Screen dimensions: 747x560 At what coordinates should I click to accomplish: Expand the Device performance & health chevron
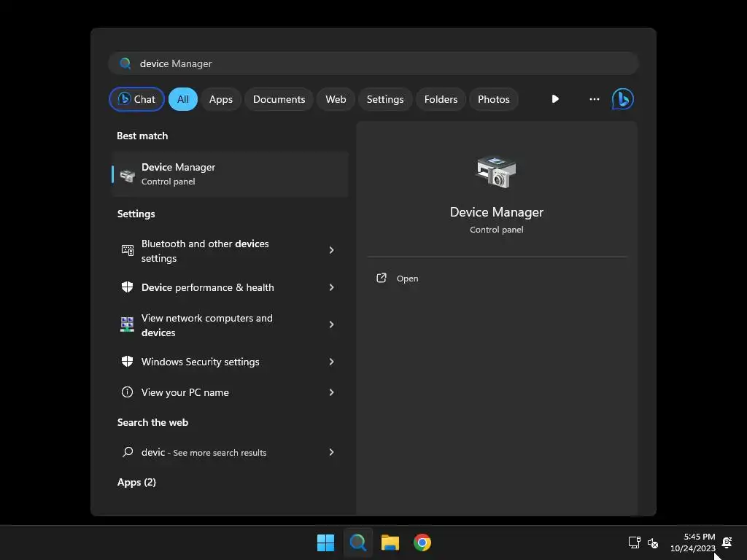coord(332,287)
